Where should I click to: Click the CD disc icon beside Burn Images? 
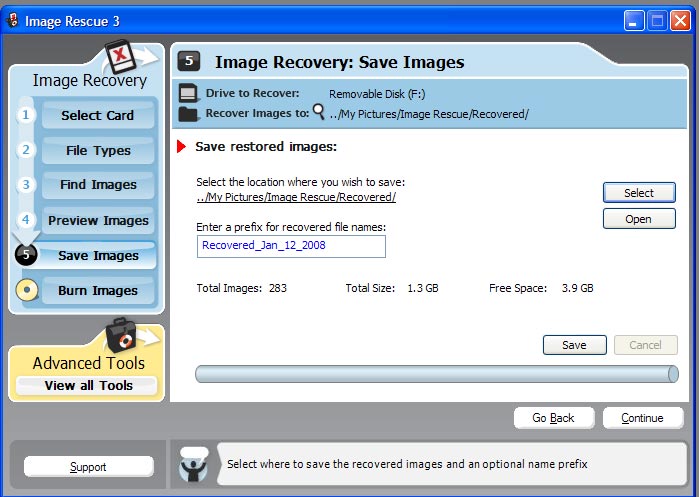click(x=27, y=290)
